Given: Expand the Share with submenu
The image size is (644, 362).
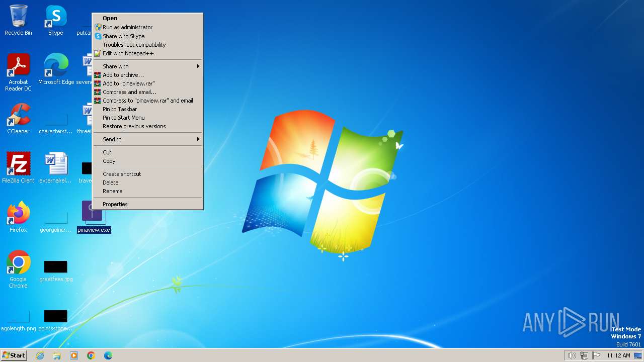Looking at the screenshot, I should point(148,66).
